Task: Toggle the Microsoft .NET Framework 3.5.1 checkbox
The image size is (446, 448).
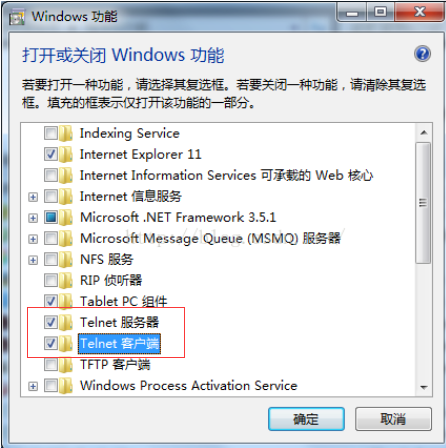Action: point(51,217)
